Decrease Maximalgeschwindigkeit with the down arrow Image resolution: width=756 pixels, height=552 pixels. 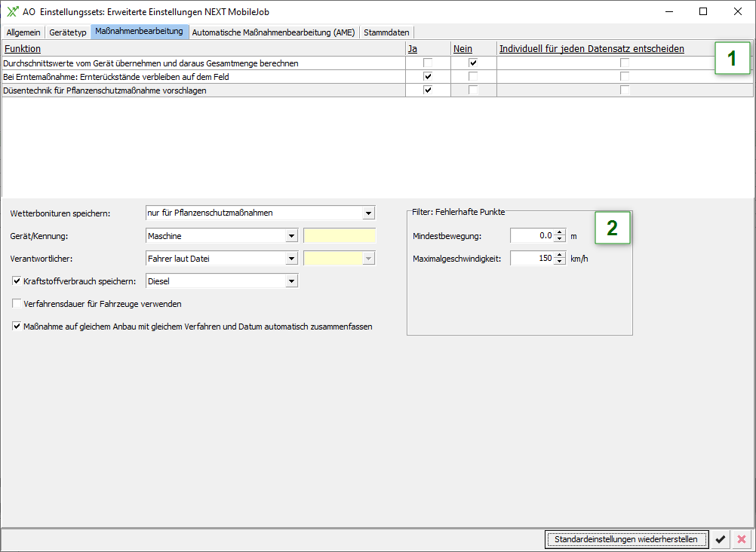coord(560,262)
